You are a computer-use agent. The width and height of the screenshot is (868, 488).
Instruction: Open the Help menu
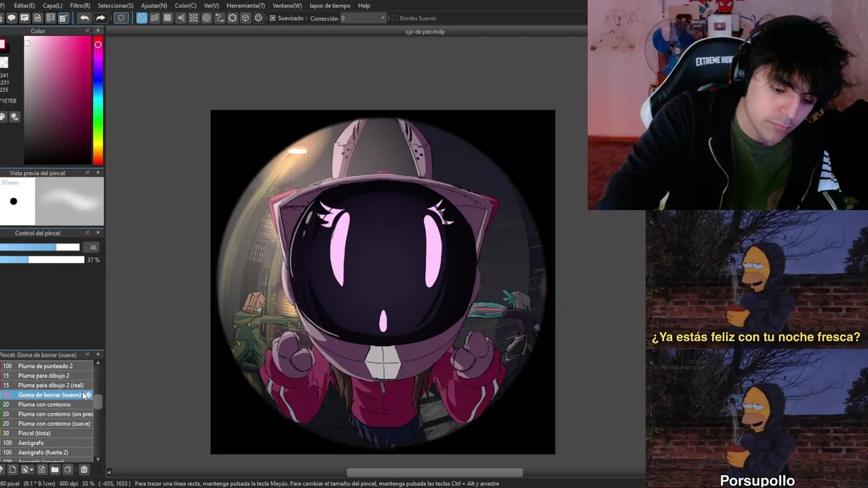pos(364,5)
